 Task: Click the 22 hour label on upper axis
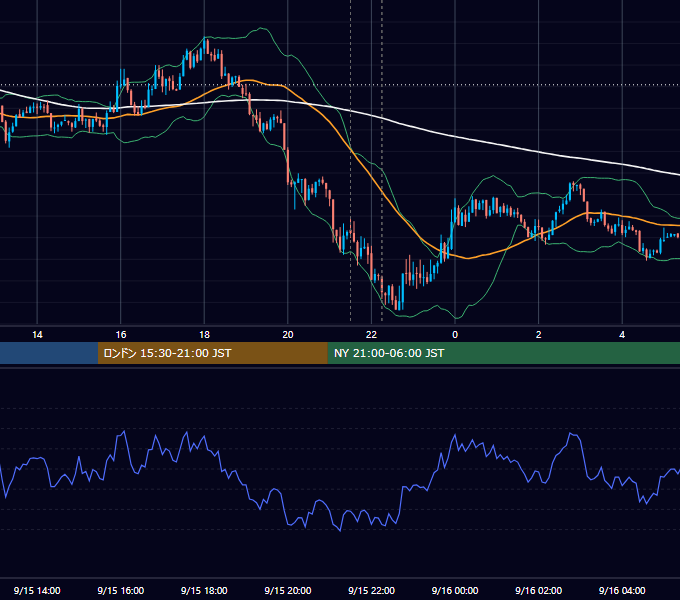[x=371, y=335]
